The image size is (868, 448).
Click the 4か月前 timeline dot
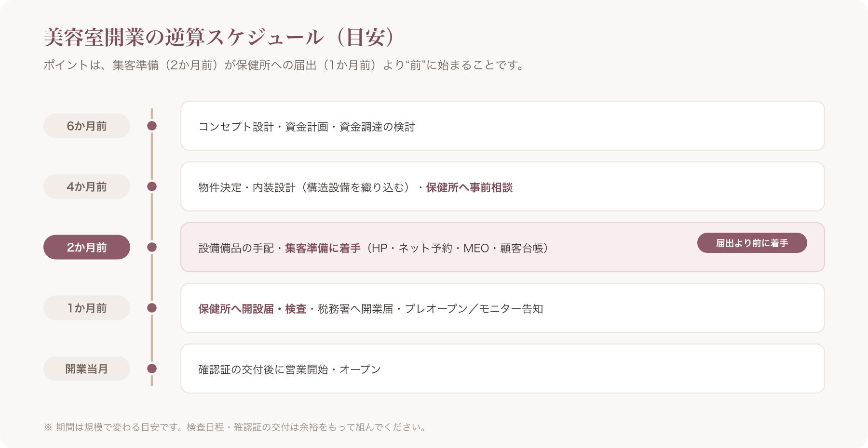152,186
